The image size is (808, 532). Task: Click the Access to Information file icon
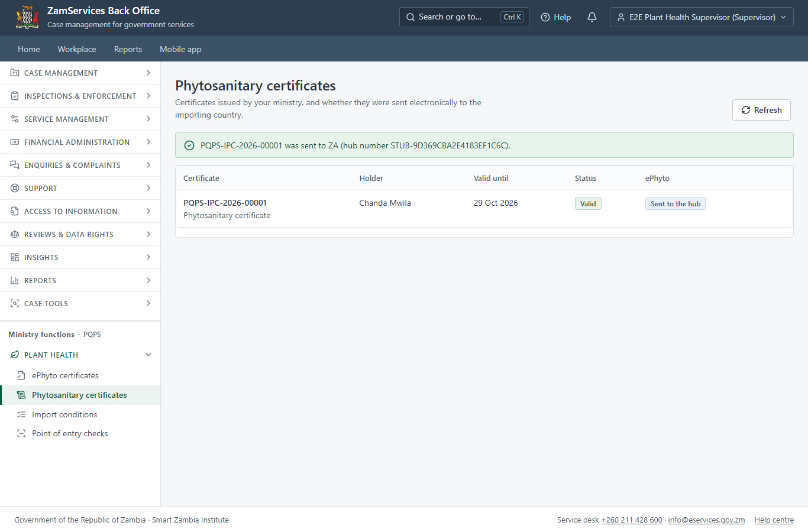pyautogui.click(x=15, y=211)
